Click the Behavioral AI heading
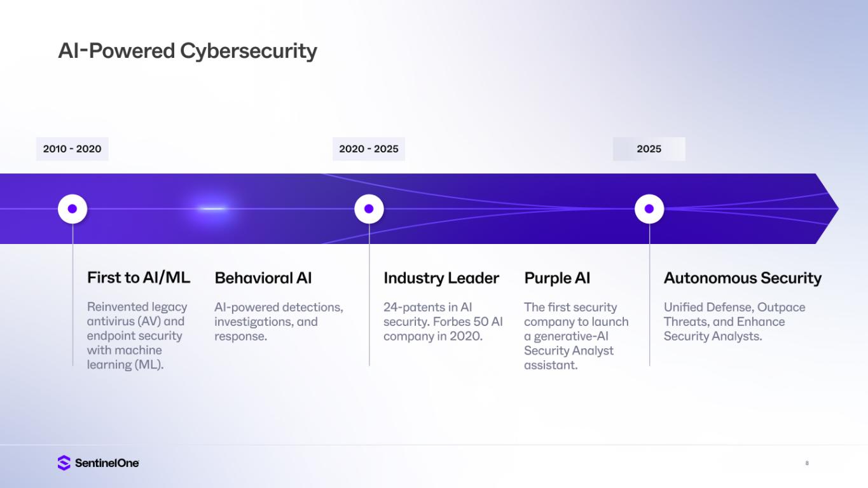Image resolution: width=868 pixels, height=488 pixels. pyautogui.click(x=263, y=278)
